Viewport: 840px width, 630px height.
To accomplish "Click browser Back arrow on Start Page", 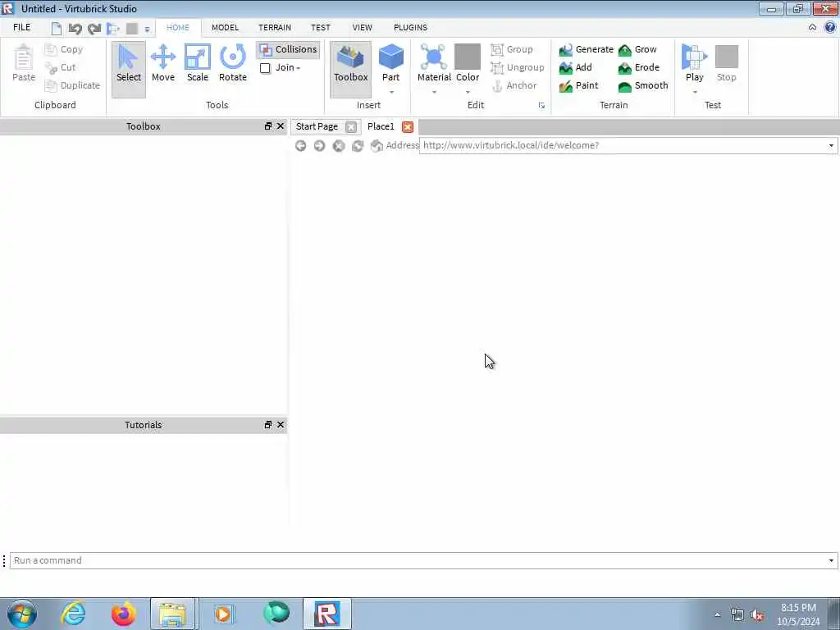I will (300, 146).
